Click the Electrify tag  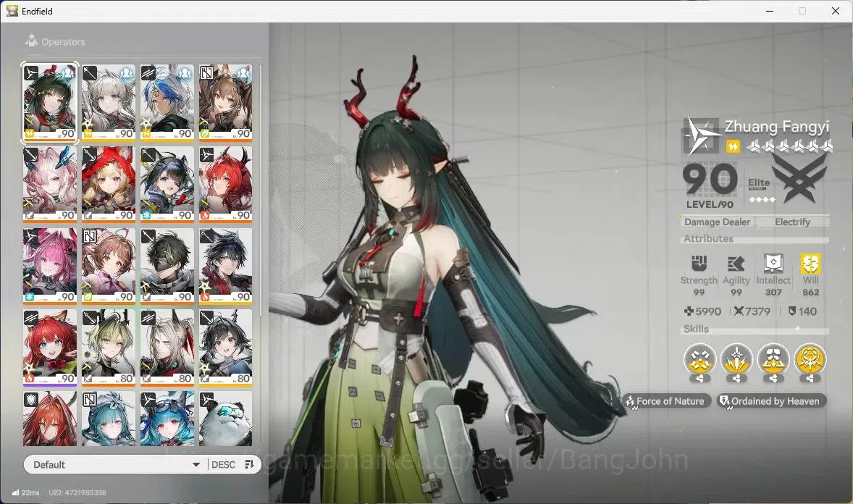pos(793,222)
